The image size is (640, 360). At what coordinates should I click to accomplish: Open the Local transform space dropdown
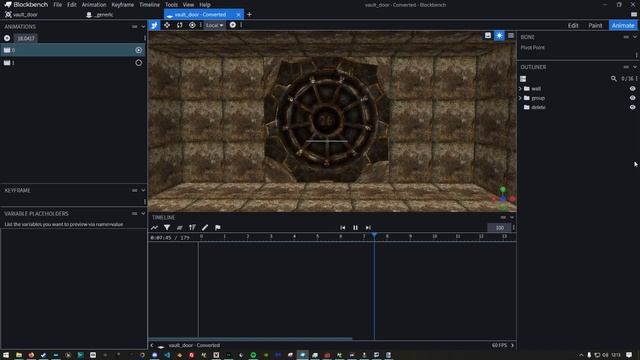pos(214,25)
